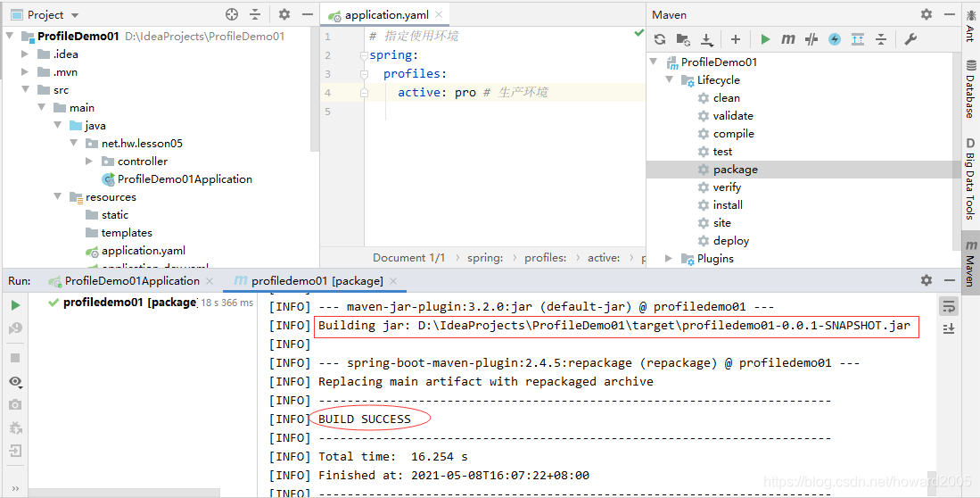This screenshot has height=498, width=980.
Task: Click the locate/select opened file icon in Project panel
Action: (x=232, y=14)
